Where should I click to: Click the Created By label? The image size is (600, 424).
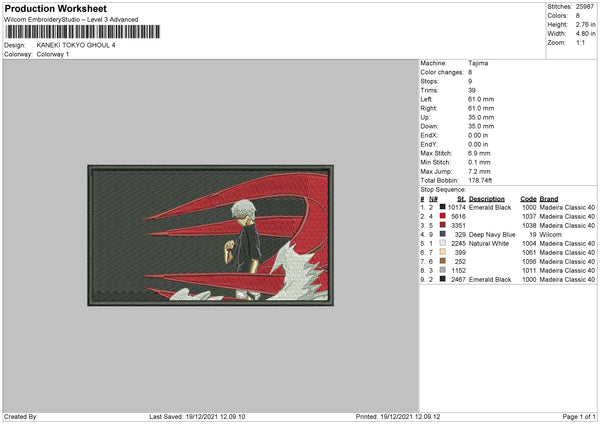[21, 417]
